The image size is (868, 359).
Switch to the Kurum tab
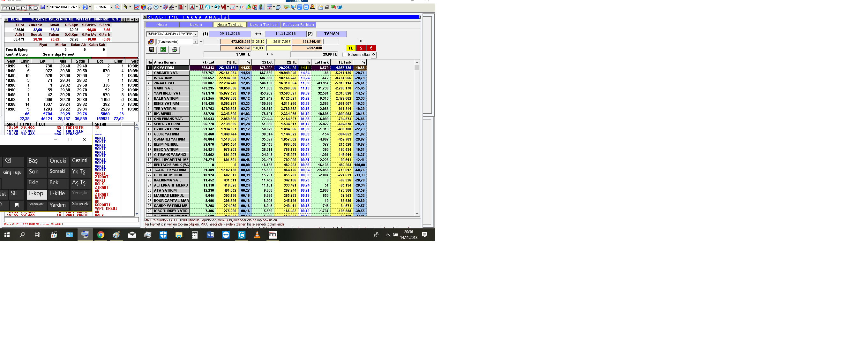(196, 25)
